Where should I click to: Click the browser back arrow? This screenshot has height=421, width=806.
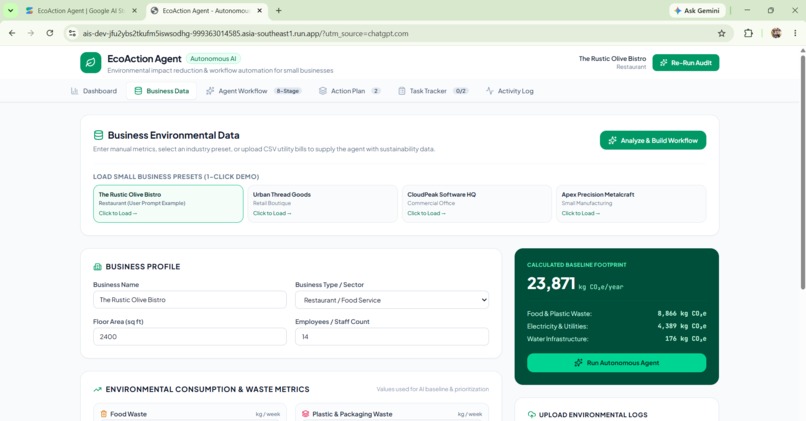[x=12, y=33]
